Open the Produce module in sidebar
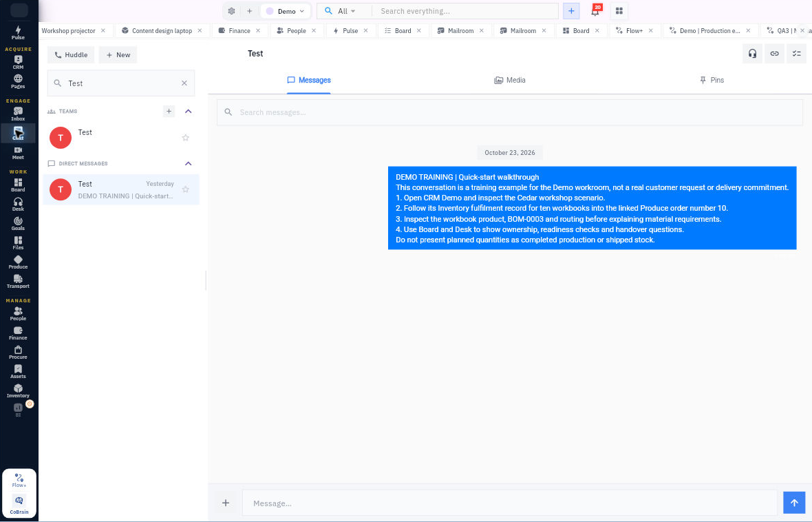The width and height of the screenshot is (812, 522). (x=18, y=262)
